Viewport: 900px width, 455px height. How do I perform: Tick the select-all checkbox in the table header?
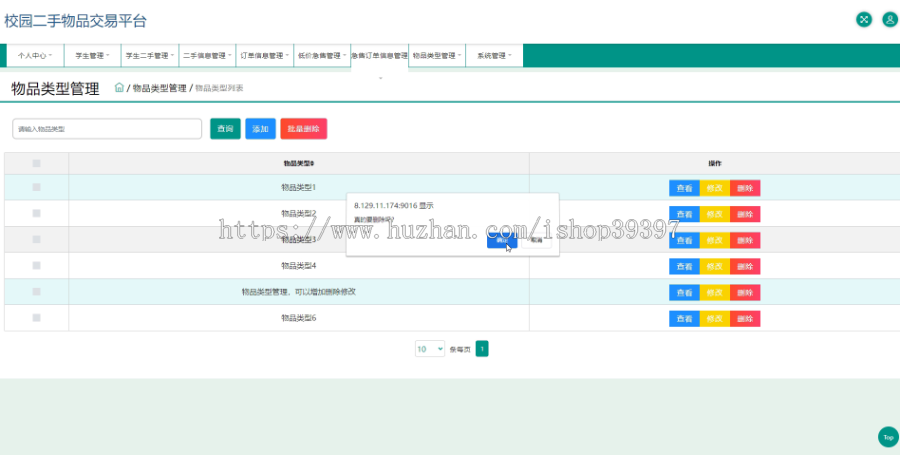point(37,164)
